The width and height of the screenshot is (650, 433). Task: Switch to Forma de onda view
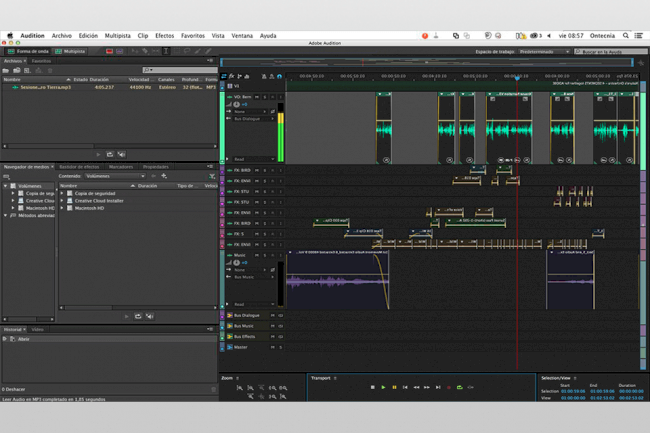[x=27, y=51]
